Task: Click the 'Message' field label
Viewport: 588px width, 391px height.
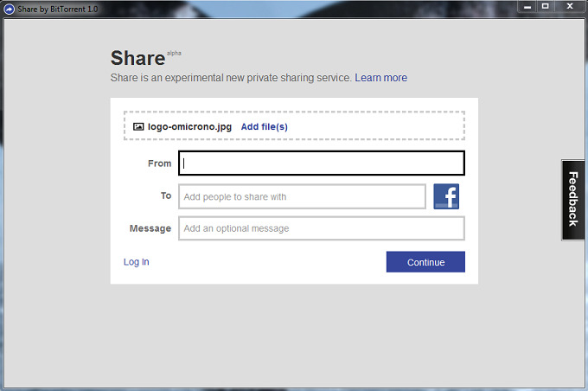Action: pos(150,228)
